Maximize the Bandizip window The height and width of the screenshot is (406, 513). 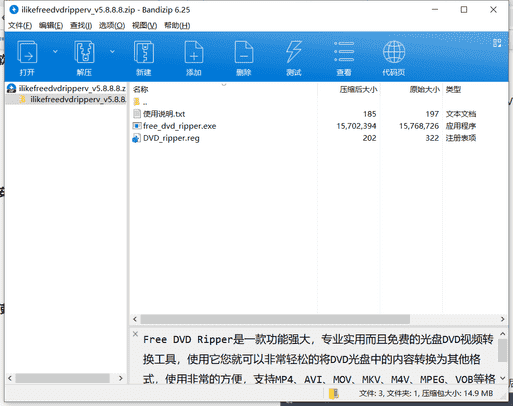tap(464, 10)
